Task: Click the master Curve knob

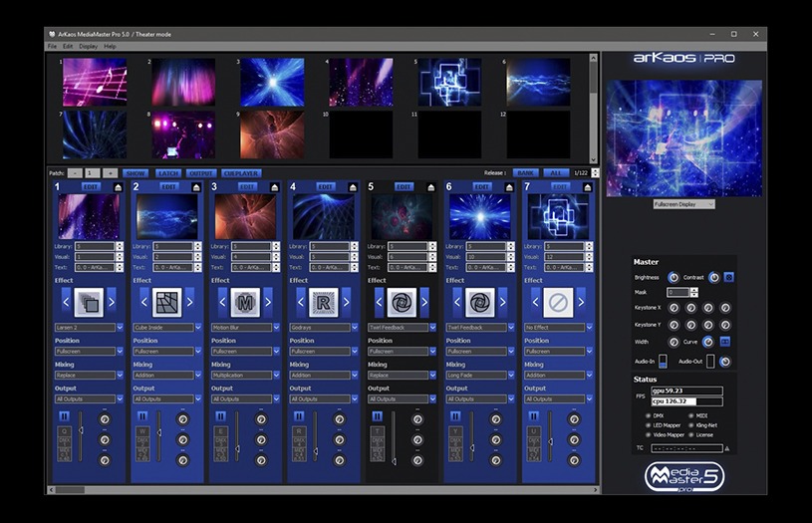Action: click(708, 342)
